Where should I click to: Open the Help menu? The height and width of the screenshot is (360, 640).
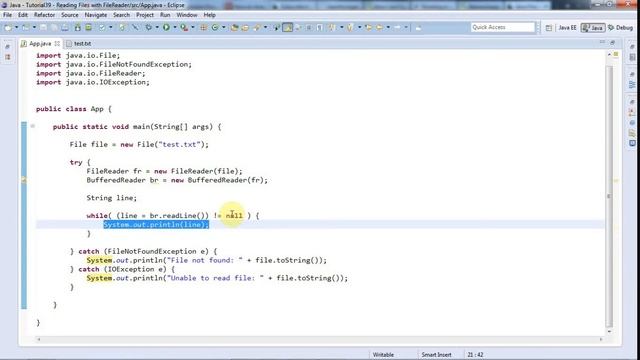pos(209,15)
